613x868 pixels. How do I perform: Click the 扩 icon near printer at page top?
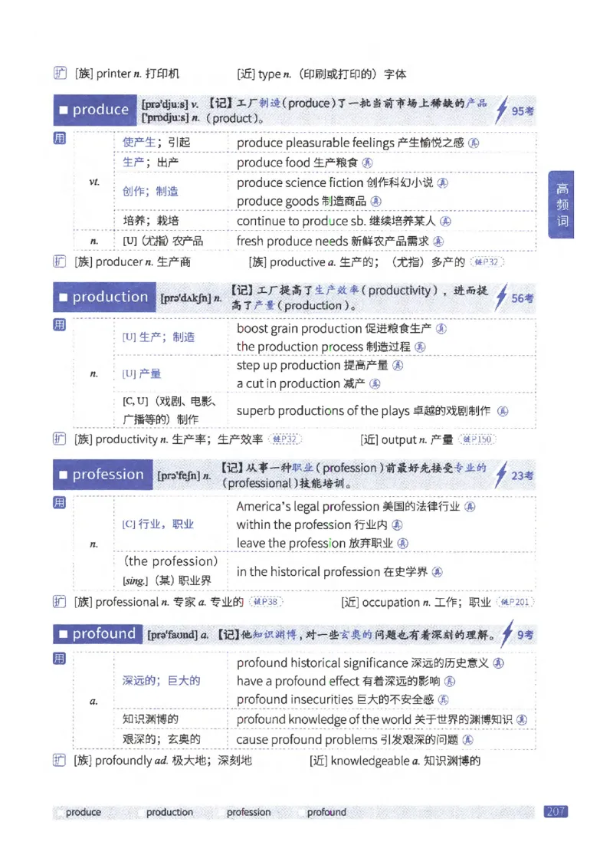59,73
